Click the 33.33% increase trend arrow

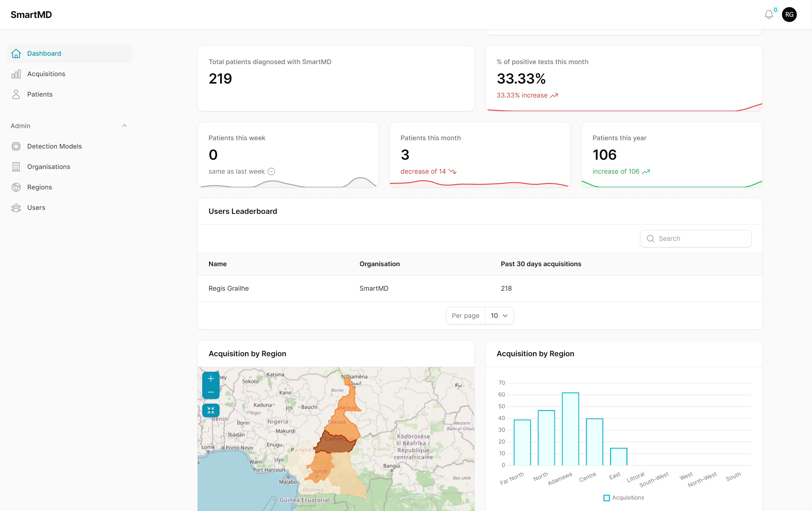point(554,95)
